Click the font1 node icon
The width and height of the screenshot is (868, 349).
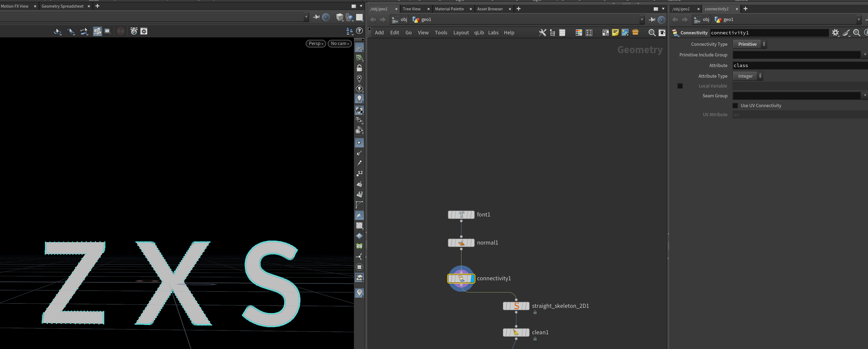461,215
